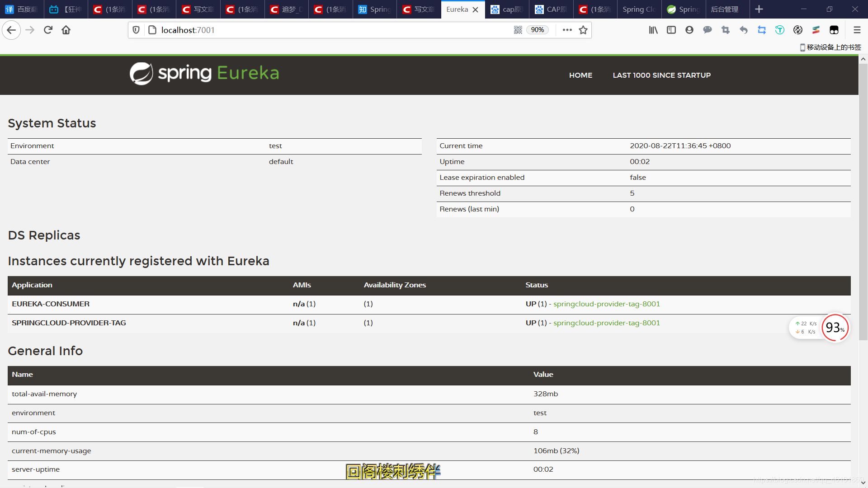Open page actions three-dot menu

click(x=567, y=30)
